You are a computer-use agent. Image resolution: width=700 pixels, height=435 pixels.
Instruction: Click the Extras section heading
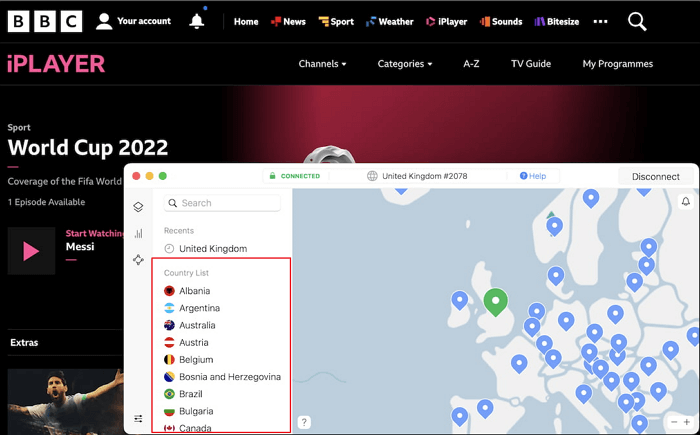24,343
